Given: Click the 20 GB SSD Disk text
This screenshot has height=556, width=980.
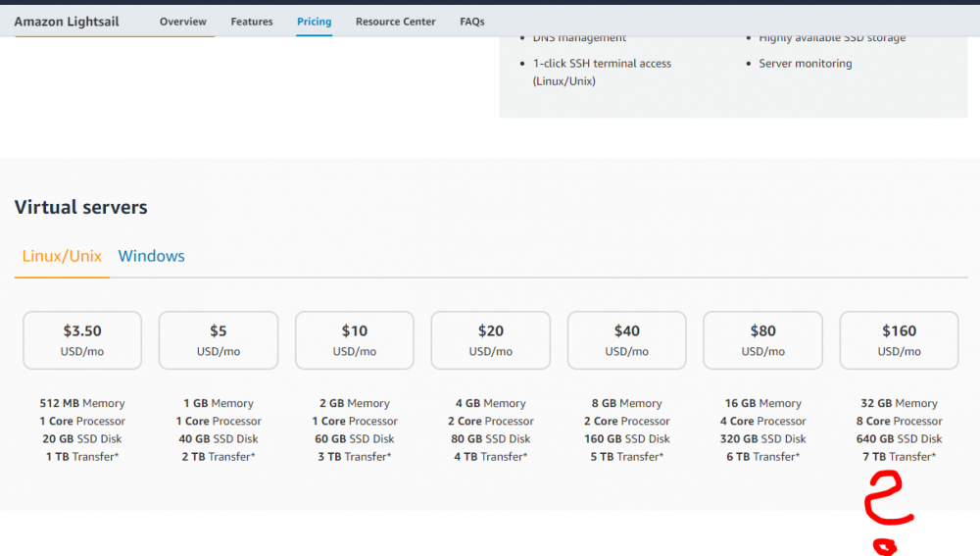Looking at the screenshot, I should (82, 439).
